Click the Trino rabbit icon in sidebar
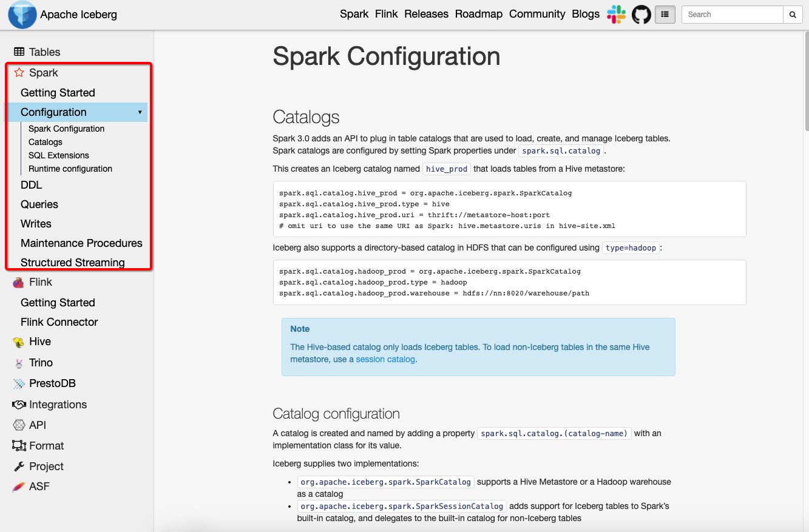Viewport: 809px width, 532px height. point(19,363)
